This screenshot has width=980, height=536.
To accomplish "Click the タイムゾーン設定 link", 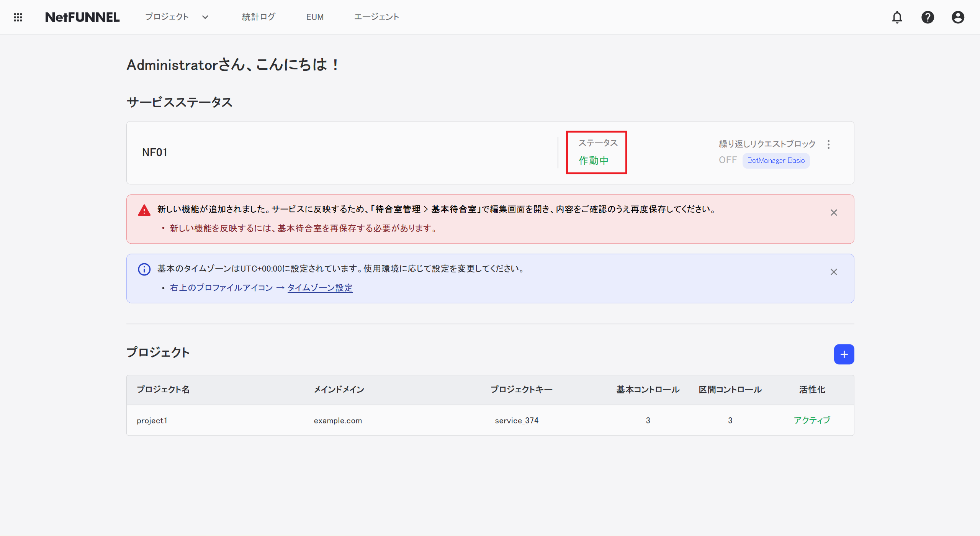I will pyautogui.click(x=320, y=288).
